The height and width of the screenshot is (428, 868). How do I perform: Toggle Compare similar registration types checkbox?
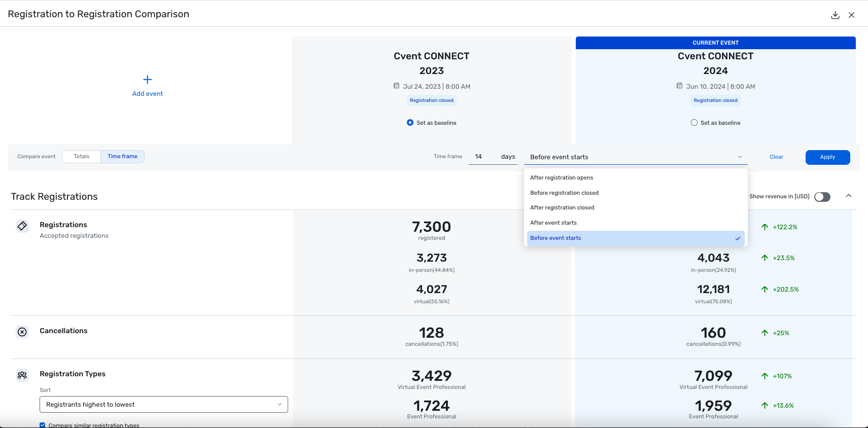(43, 425)
